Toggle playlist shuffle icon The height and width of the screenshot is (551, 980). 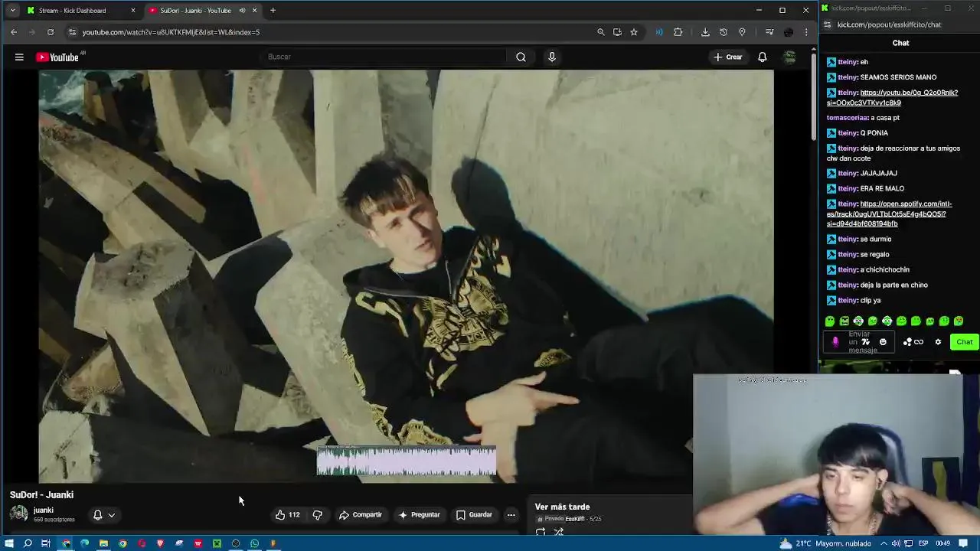pos(558,532)
